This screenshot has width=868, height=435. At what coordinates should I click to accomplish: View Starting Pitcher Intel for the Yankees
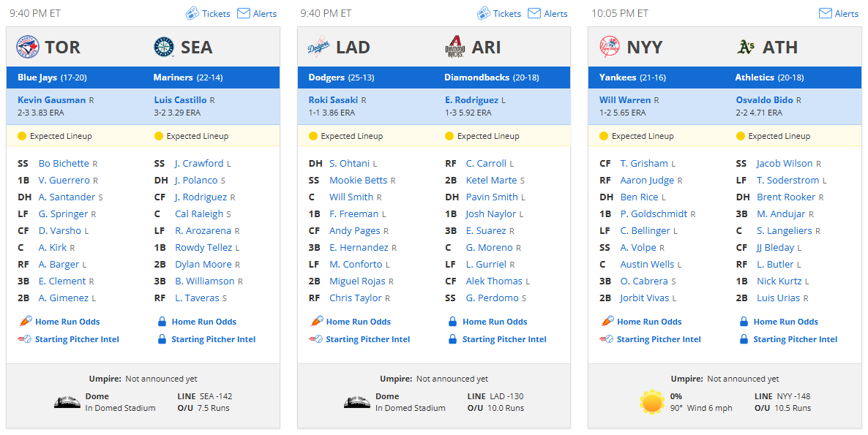(659, 339)
